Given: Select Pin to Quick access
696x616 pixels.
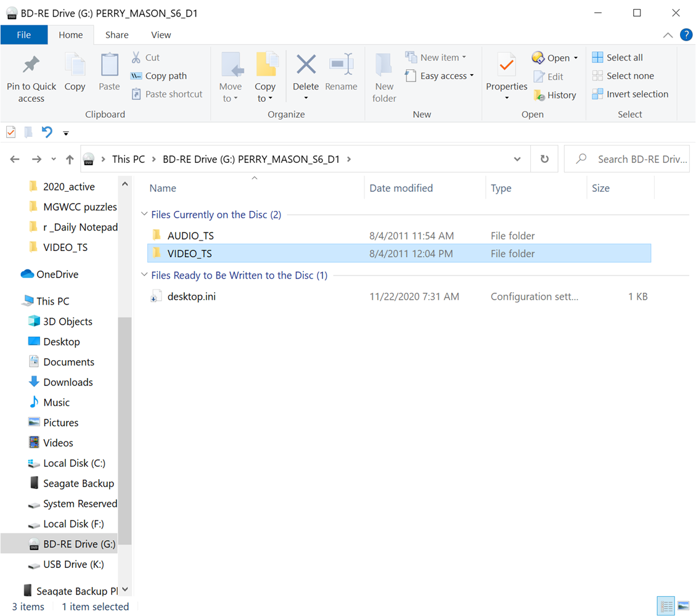Looking at the screenshot, I should [x=31, y=75].
